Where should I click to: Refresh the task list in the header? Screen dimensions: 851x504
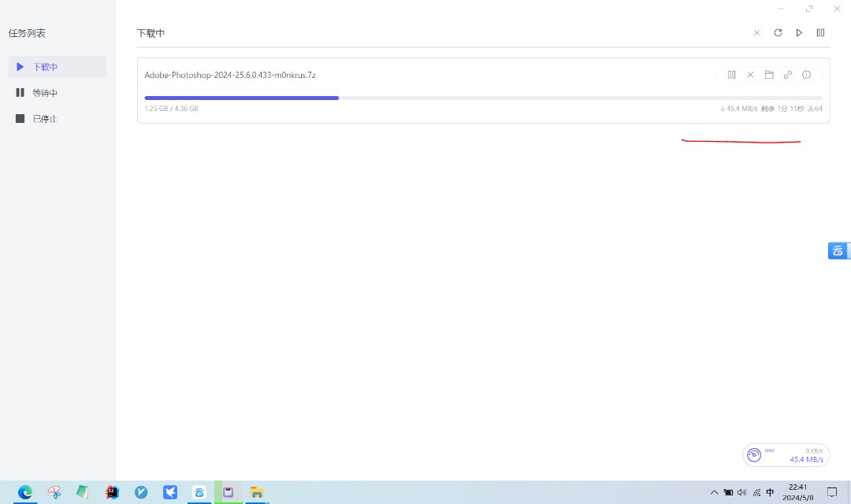pos(778,33)
